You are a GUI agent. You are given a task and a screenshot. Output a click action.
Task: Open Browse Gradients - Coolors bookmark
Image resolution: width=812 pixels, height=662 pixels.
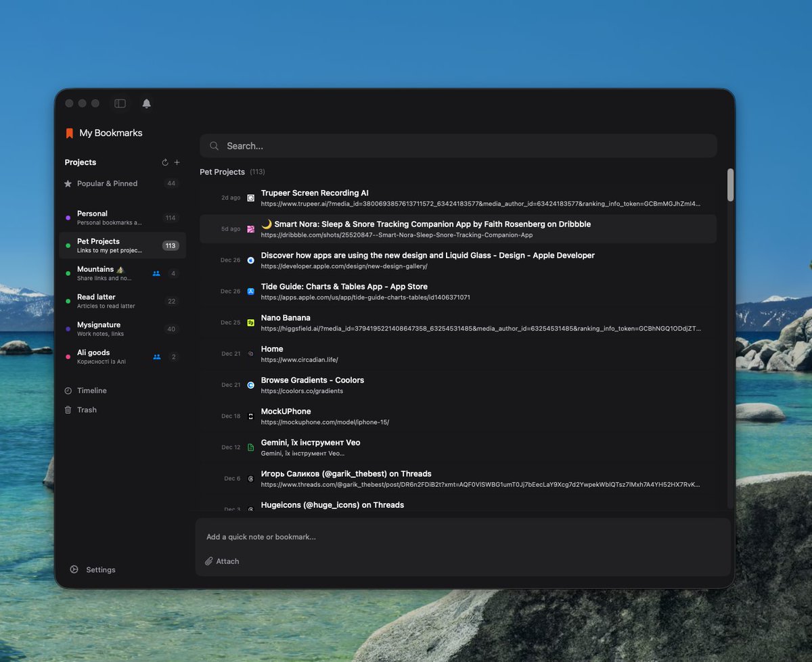point(457,385)
